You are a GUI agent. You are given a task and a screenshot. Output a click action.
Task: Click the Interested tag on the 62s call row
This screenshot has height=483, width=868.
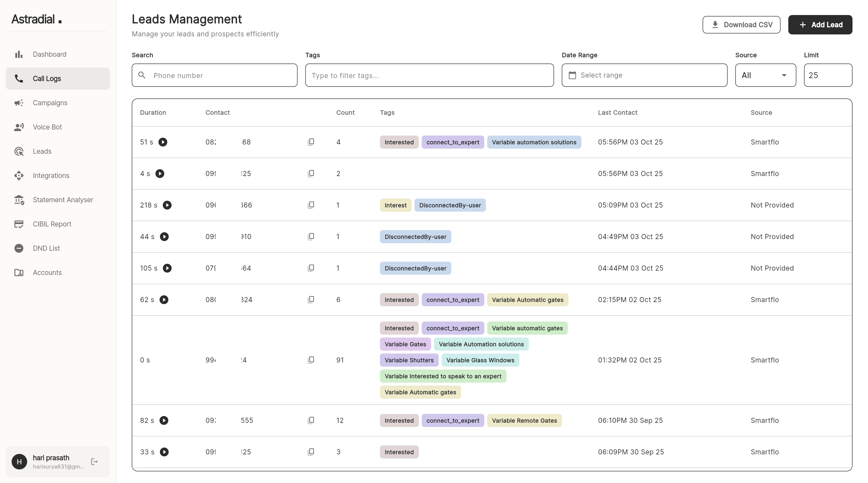pos(399,299)
